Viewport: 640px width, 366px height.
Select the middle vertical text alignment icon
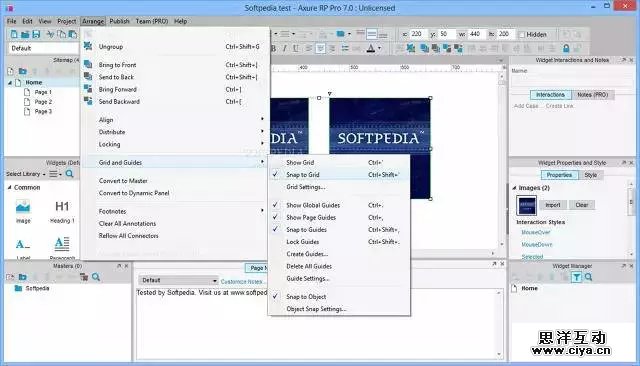(x=371, y=34)
